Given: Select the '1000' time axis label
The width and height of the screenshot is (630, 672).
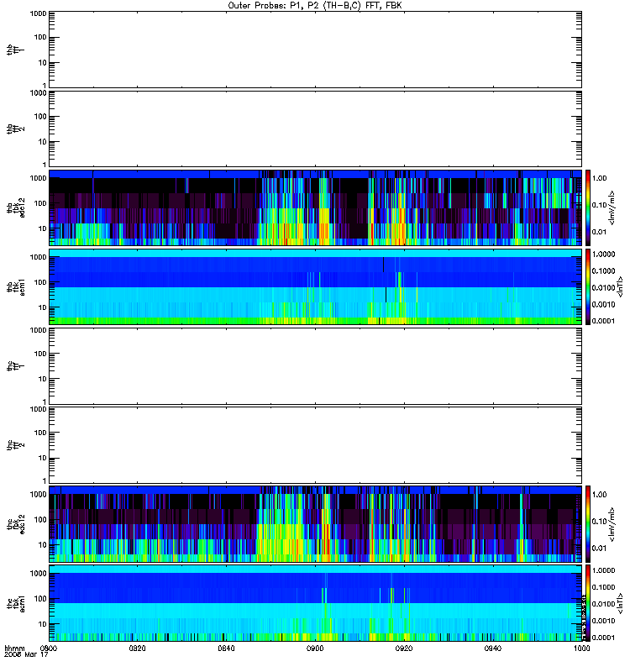Looking at the screenshot, I should (581, 648).
